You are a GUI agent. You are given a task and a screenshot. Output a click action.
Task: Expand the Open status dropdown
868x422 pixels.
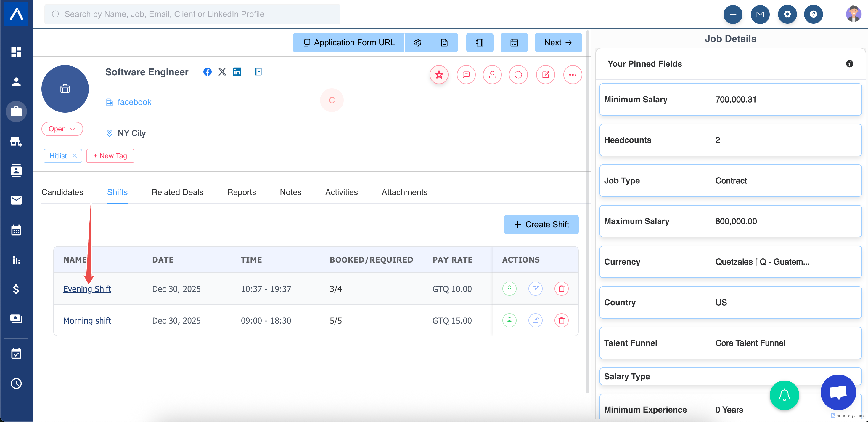point(62,129)
